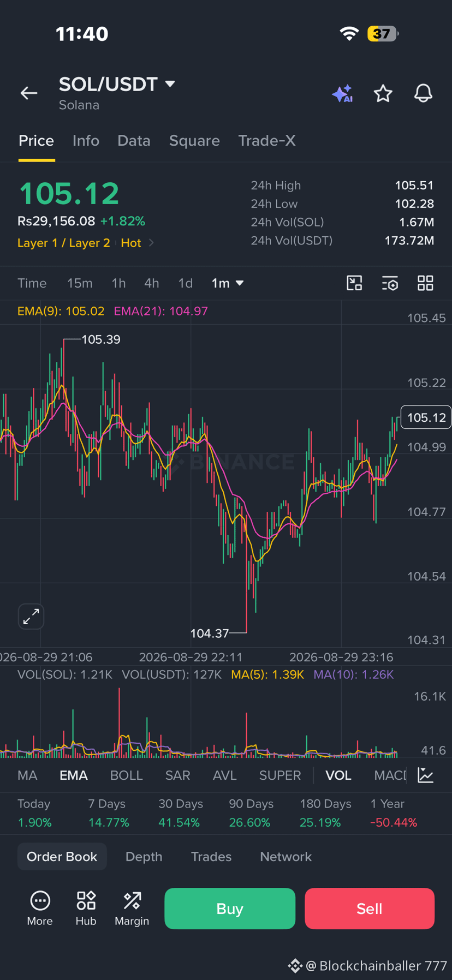Expand the Layer 1 / Layer 2 Hot chevron
Image resolution: width=452 pixels, height=980 pixels.
click(151, 243)
